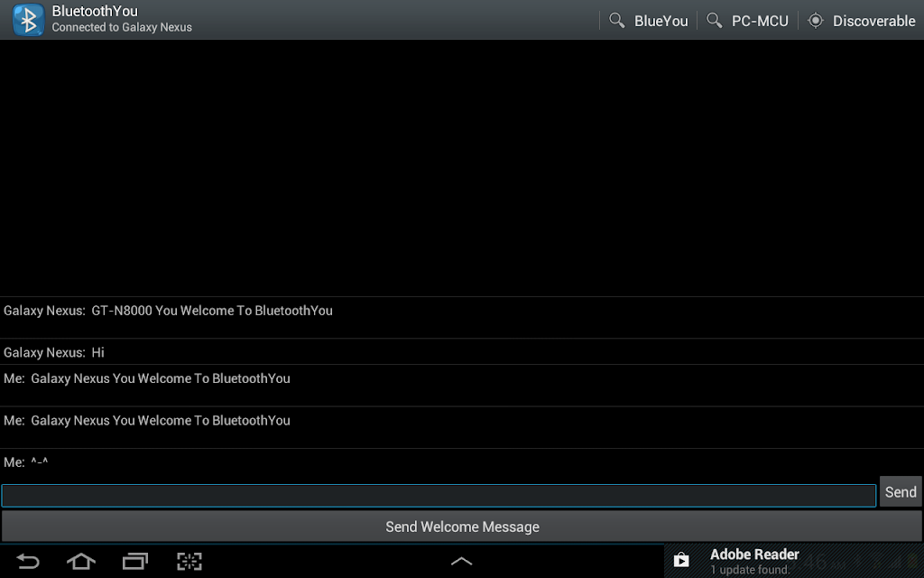Click the magnifier icon beside BlueYou
The image size is (924, 578).
pos(616,21)
